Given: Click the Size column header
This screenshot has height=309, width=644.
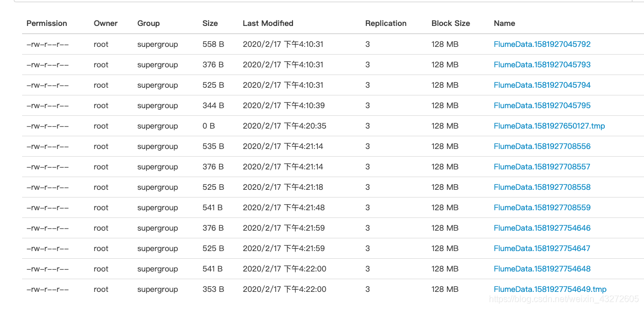Looking at the screenshot, I should [210, 23].
